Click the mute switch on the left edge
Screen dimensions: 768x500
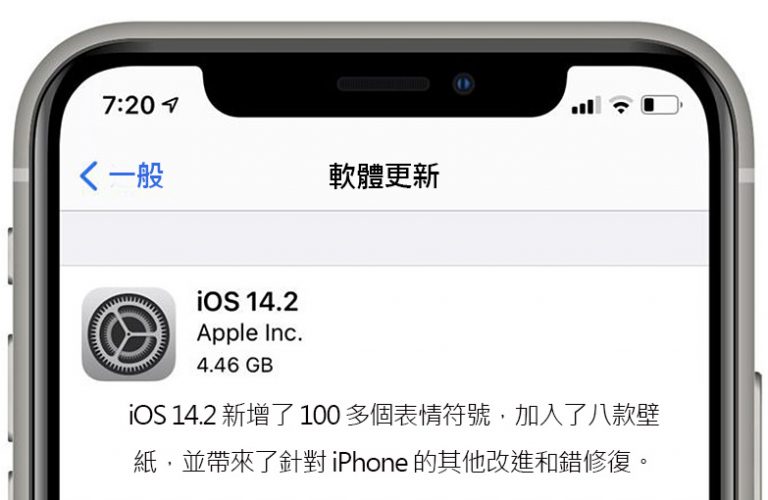10,256
